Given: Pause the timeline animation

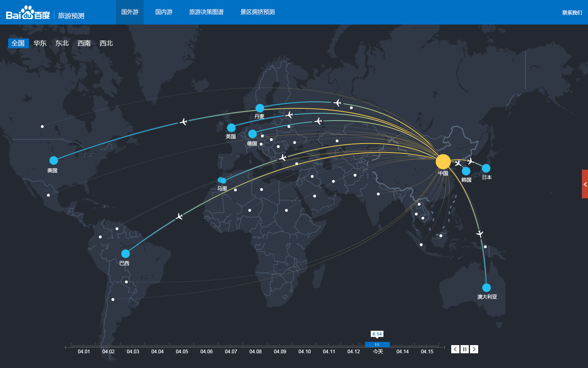Looking at the screenshot, I should (465, 349).
